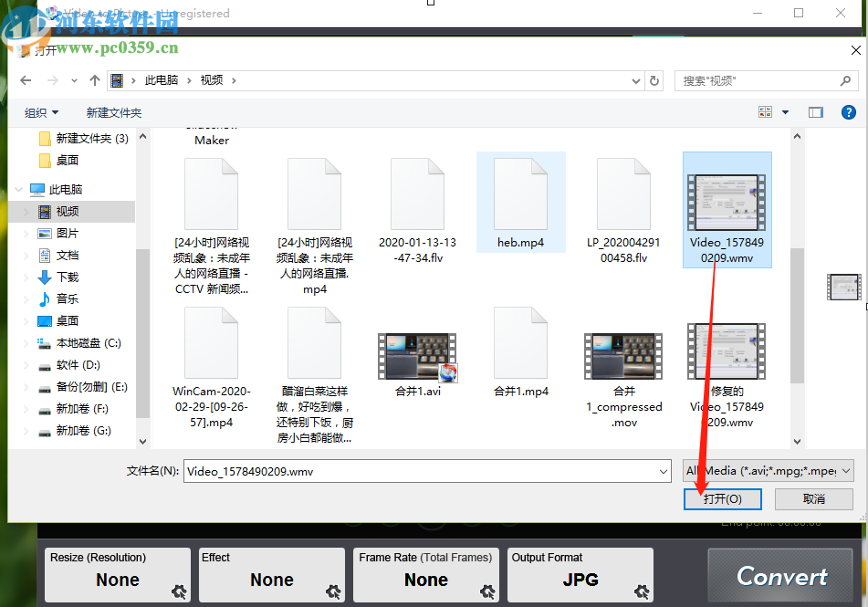The image size is (868, 607).
Task: Select 新加卷 (F:) drive
Action: tap(73, 409)
